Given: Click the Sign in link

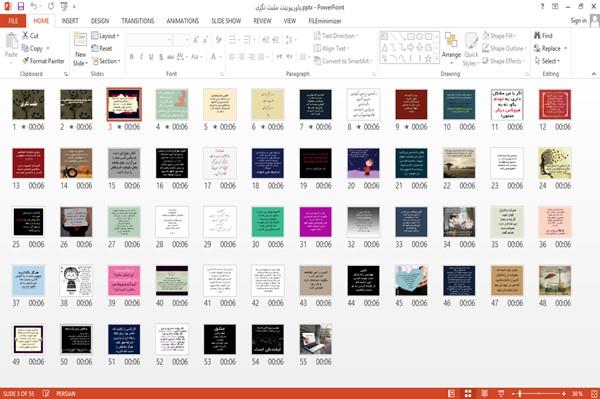Looking at the screenshot, I should point(578,21).
